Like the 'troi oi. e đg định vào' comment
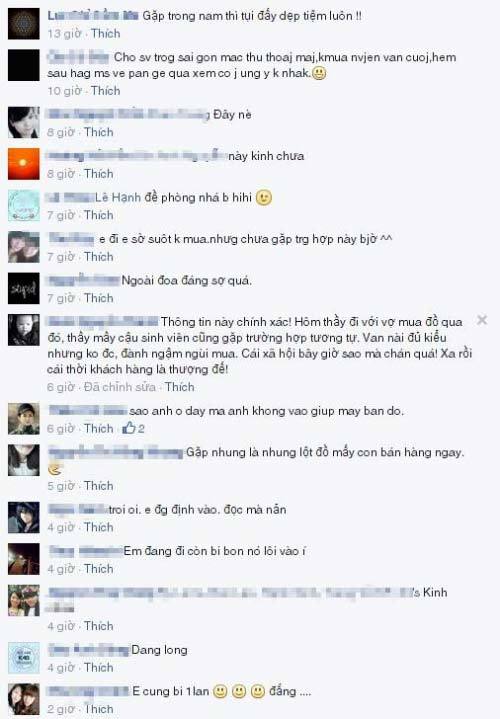Screen dimensions: 500x719 (x=99, y=527)
